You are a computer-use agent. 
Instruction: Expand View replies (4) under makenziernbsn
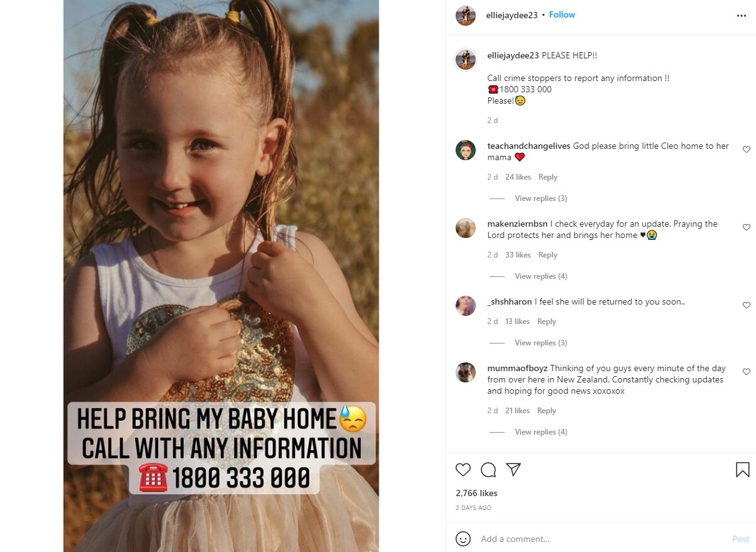540,276
